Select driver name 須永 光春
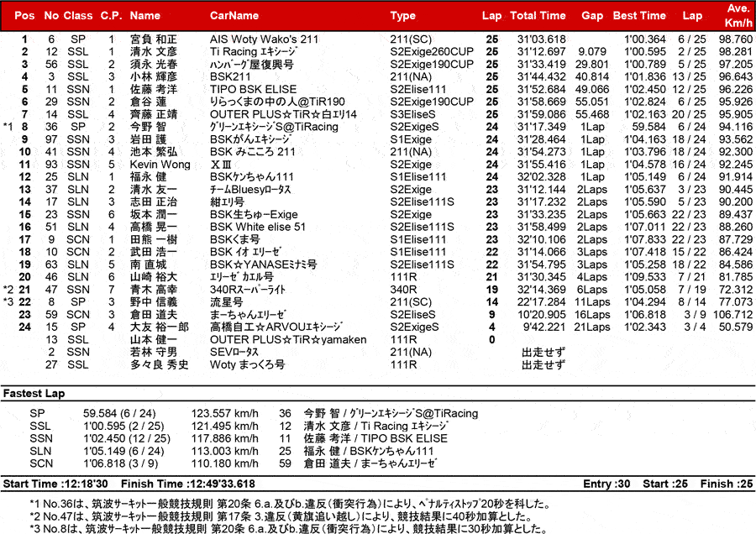 (154, 64)
